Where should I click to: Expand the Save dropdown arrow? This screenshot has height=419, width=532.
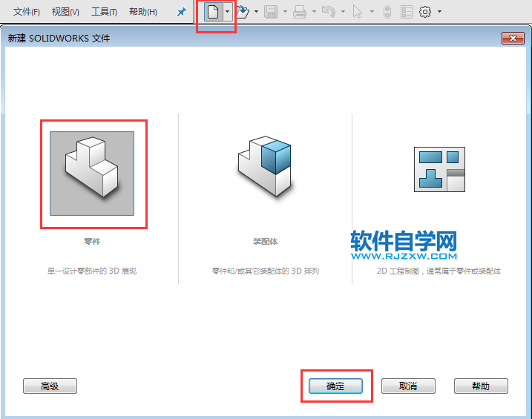285,12
